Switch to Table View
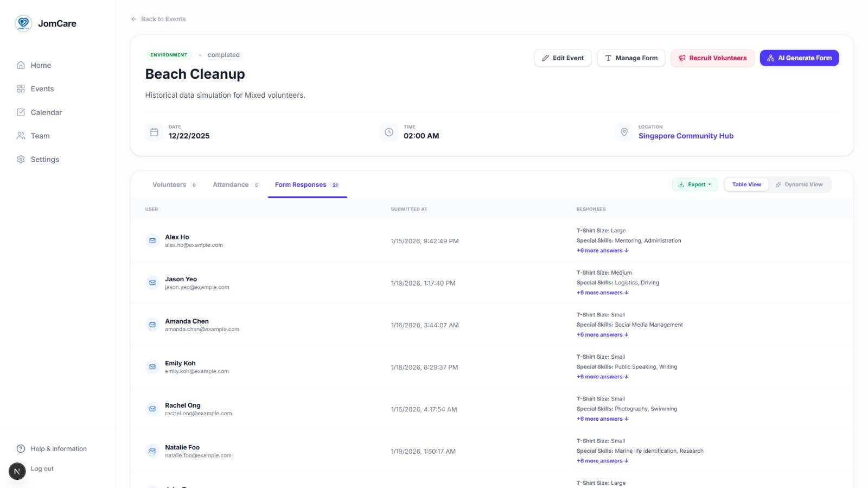The width and height of the screenshot is (868, 488). click(x=746, y=185)
